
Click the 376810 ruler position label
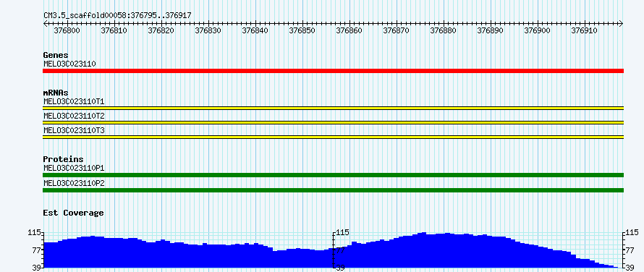tap(114, 30)
